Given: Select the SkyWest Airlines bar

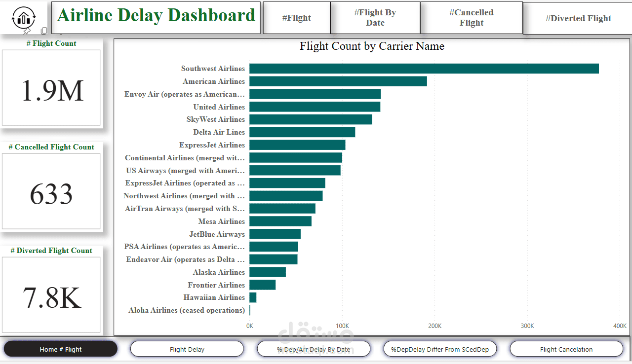Looking at the screenshot, I should tap(311, 119).
